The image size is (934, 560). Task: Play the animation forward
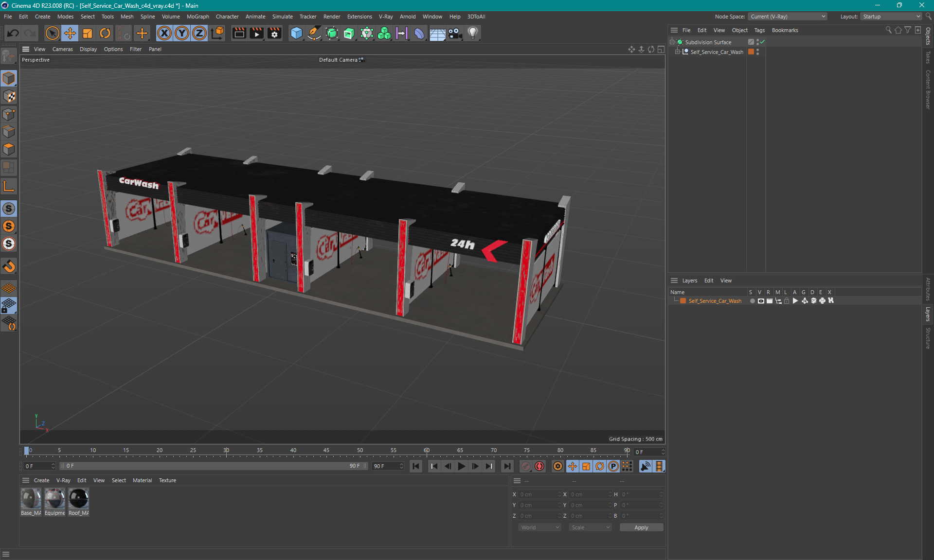tap(461, 466)
